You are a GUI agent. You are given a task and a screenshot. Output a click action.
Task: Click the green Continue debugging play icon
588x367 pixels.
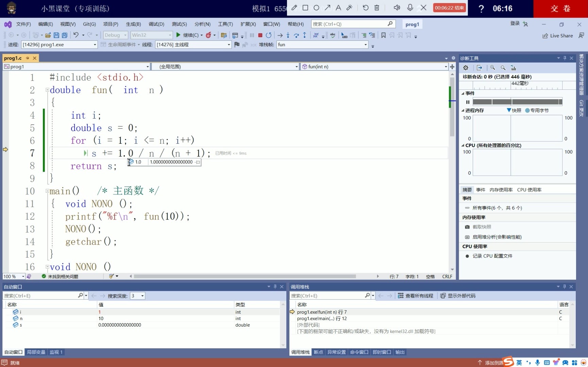178,35
